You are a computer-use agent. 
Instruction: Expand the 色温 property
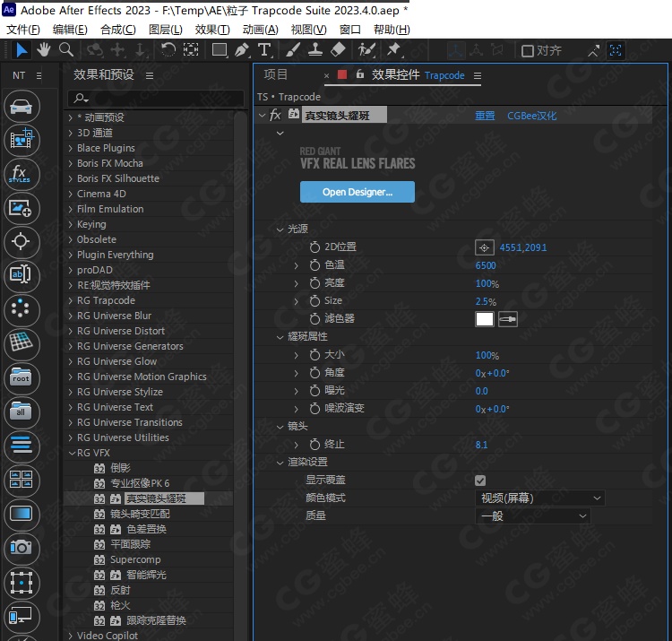[x=296, y=265]
